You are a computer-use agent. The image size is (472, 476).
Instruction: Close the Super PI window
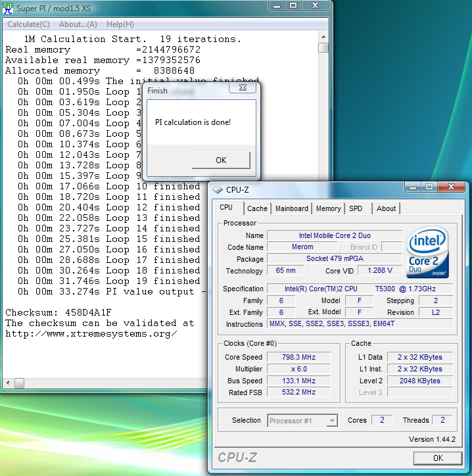[316, 6]
